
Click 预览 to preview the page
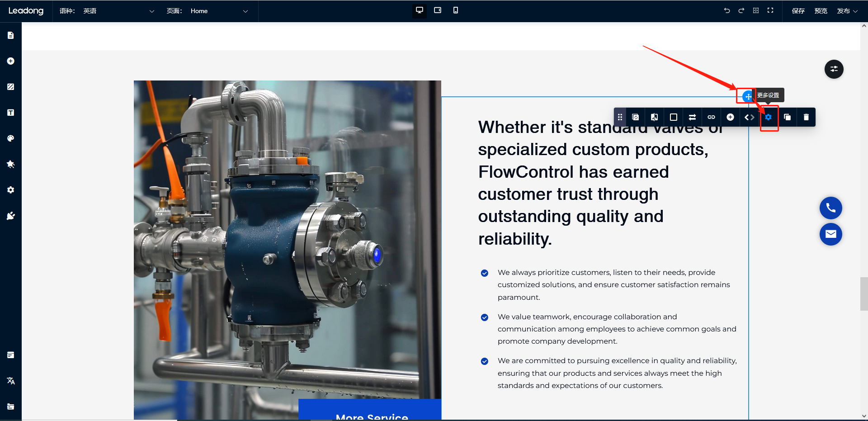[x=821, y=11]
